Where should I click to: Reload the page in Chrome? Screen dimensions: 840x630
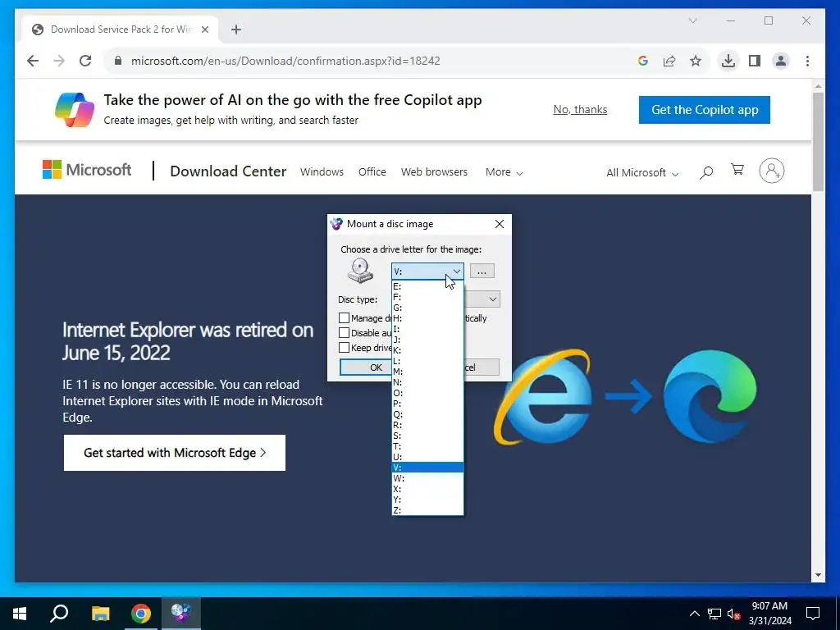[85, 61]
